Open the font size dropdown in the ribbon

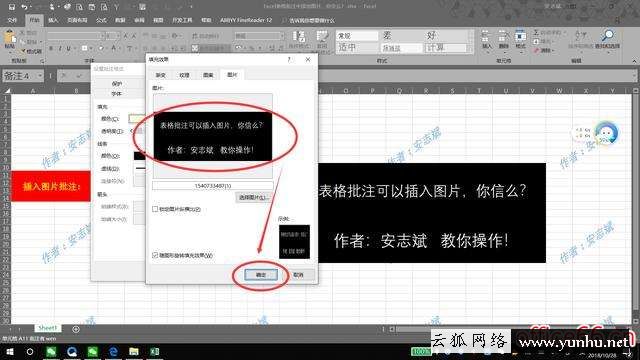(x=118, y=36)
